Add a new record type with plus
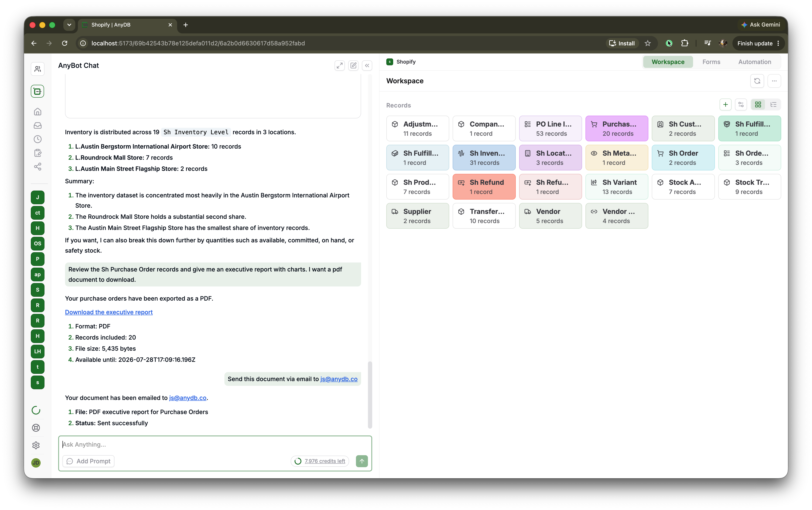Image resolution: width=812 pixels, height=510 pixels. (x=725, y=104)
